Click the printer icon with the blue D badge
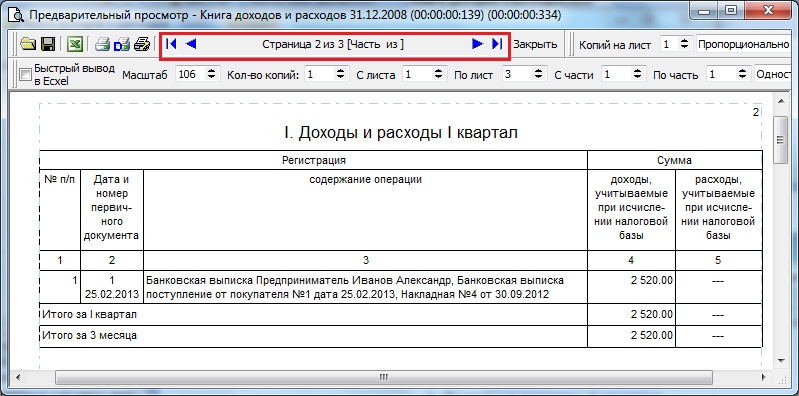Image resolution: width=799 pixels, height=396 pixels. point(122,44)
